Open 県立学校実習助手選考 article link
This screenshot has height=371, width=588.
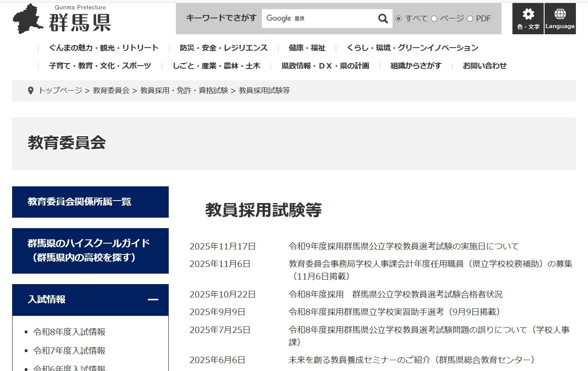[x=396, y=312]
